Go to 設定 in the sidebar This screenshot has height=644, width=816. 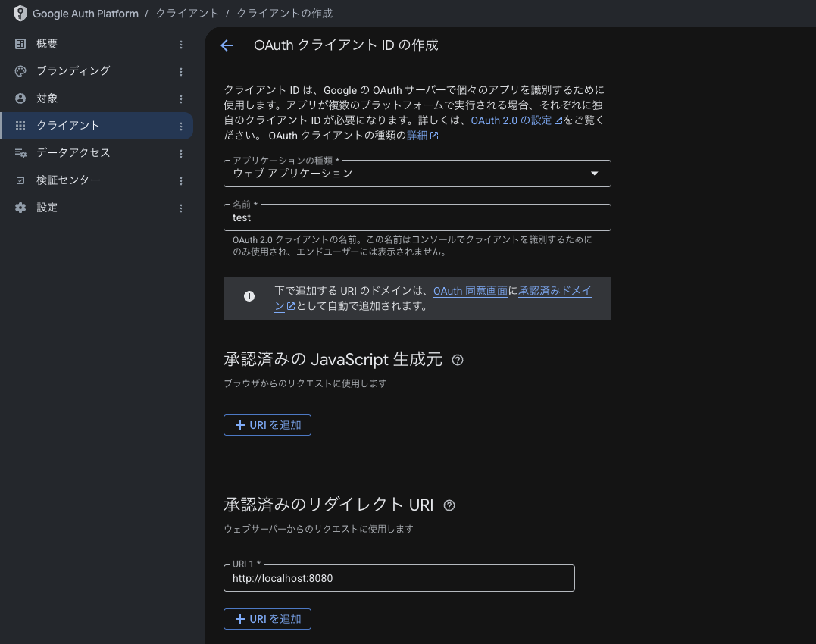(x=97, y=208)
